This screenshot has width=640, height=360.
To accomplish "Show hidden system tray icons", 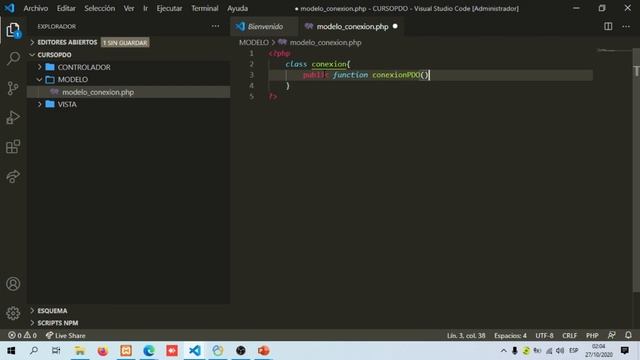I will pos(504,351).
